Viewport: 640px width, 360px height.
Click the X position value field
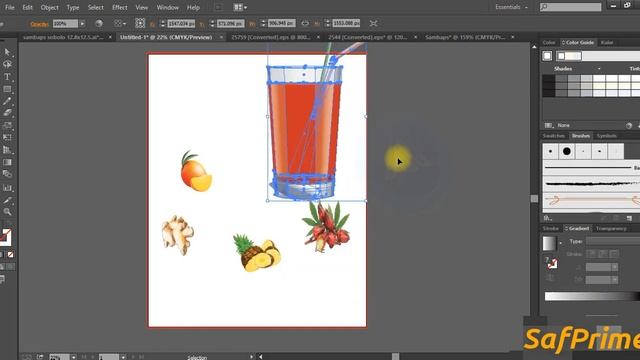(x=181, y=24)
